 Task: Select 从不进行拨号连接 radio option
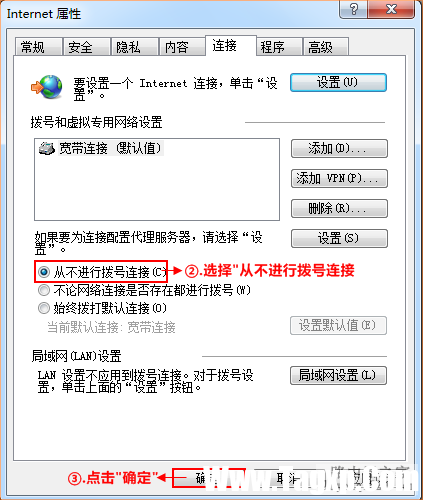44,272
